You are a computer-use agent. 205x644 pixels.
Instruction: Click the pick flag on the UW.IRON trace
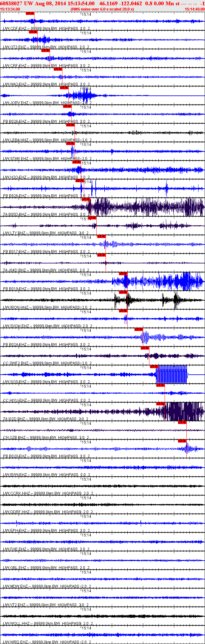[123, 292]
